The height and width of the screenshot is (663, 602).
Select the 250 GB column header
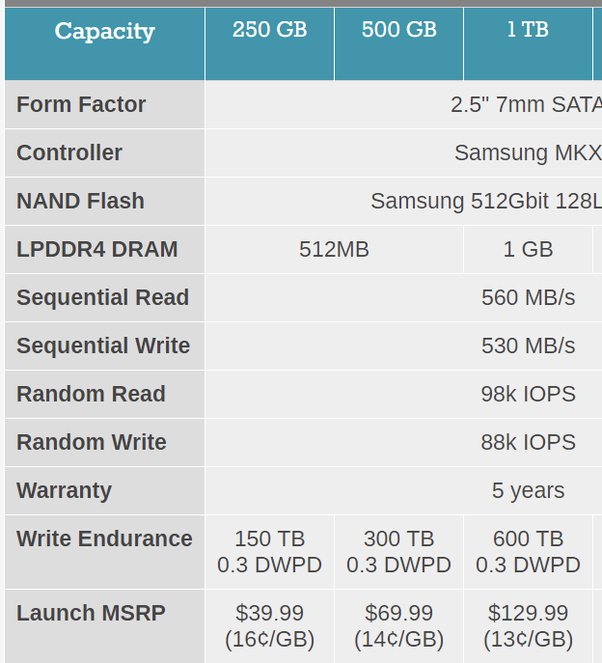coord(270,44)
